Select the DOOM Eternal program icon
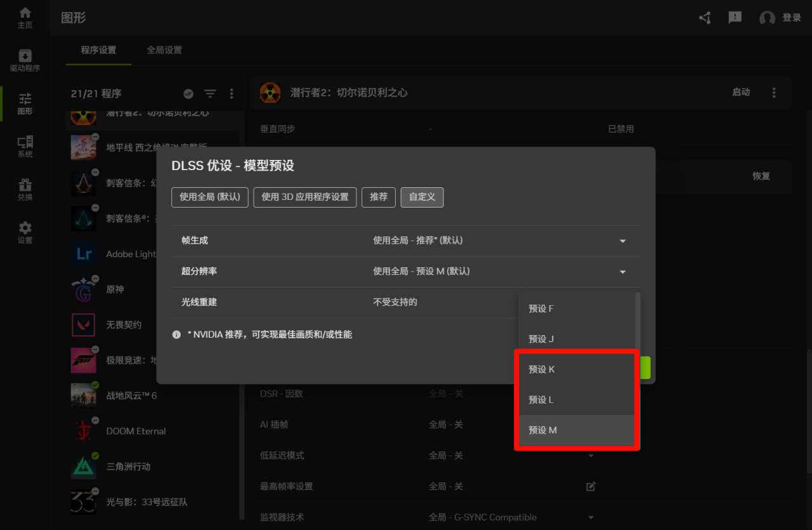This screenshot has height=530, width=812. click(x=83, y=431)
